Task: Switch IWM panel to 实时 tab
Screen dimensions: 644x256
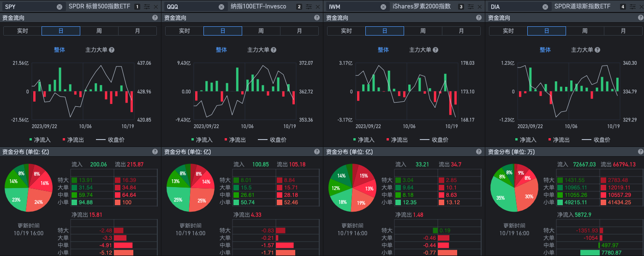Action: [346, 31]
